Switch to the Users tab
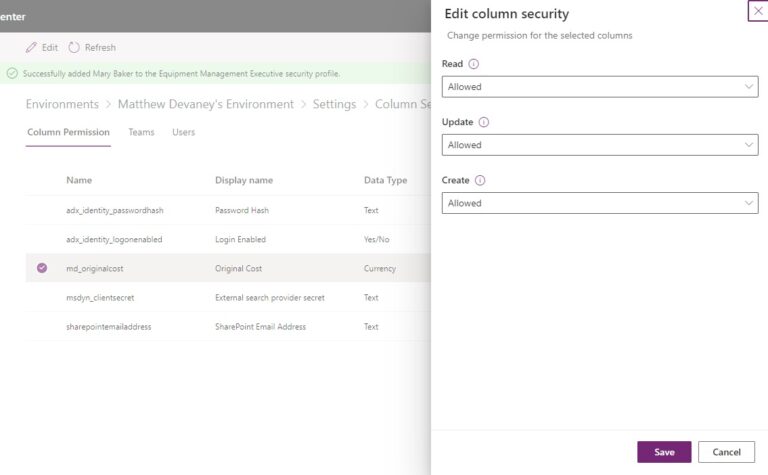Image resolution: width=768 pixels, height=475 pixels. tap(184, 132)
